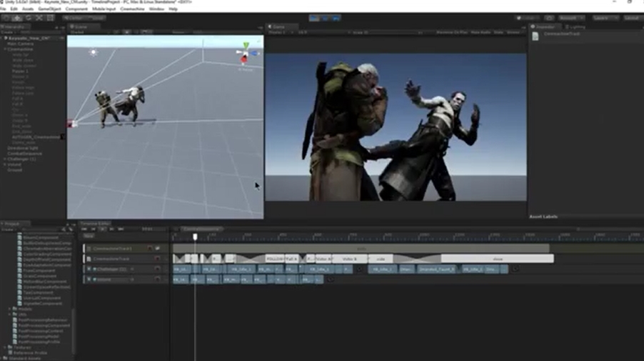Select the Rect transform tool

click(50, 18)
